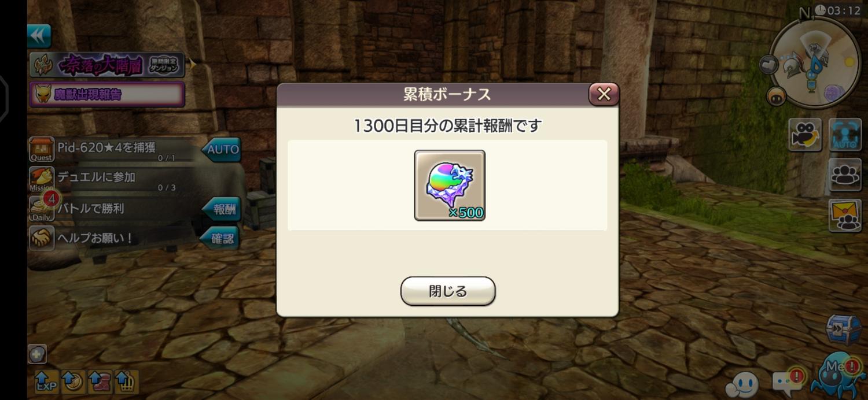868x400 pixels.
Task: Tap 確認 next to ヘルプお願い
Action: [x=220, y=238]
